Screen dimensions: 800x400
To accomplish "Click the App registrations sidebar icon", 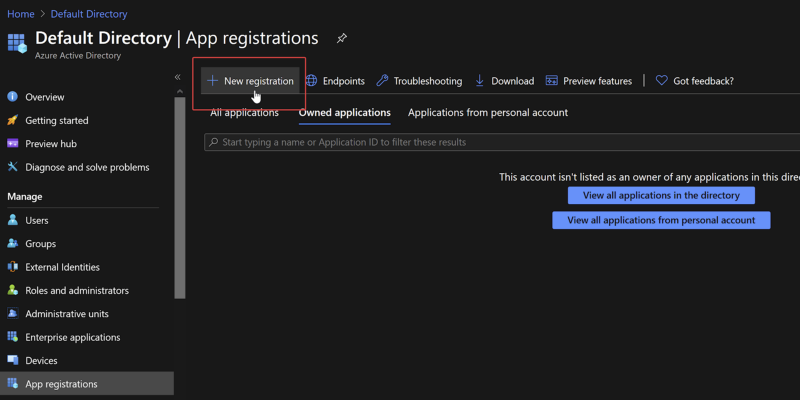I will tap(13, 384).
